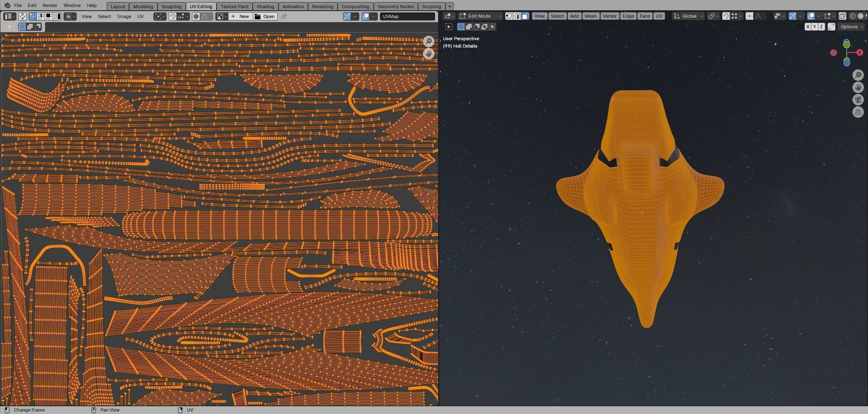Toggle Z axis mesh symmetry
Viewport: 868px width, 414px height.
(x=821, y=27)
